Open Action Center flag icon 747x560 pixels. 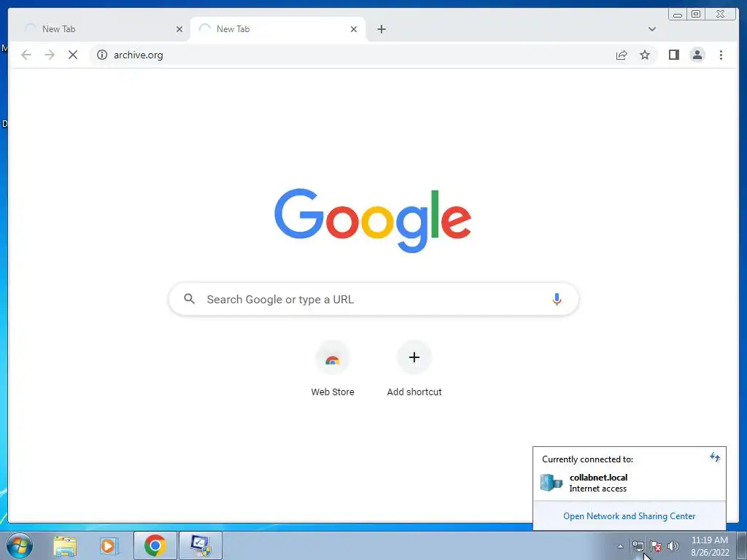click(x=656, y=547)
